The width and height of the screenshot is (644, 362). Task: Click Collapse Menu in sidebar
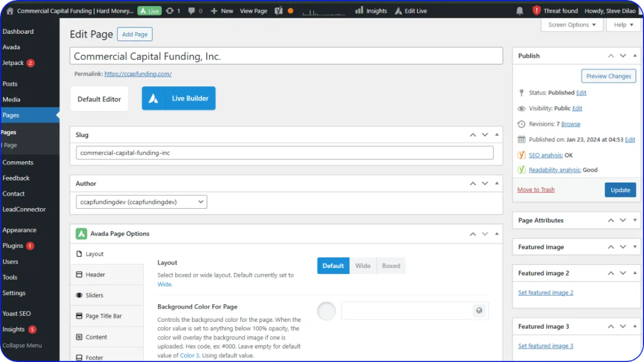click(x=21, y=345)
